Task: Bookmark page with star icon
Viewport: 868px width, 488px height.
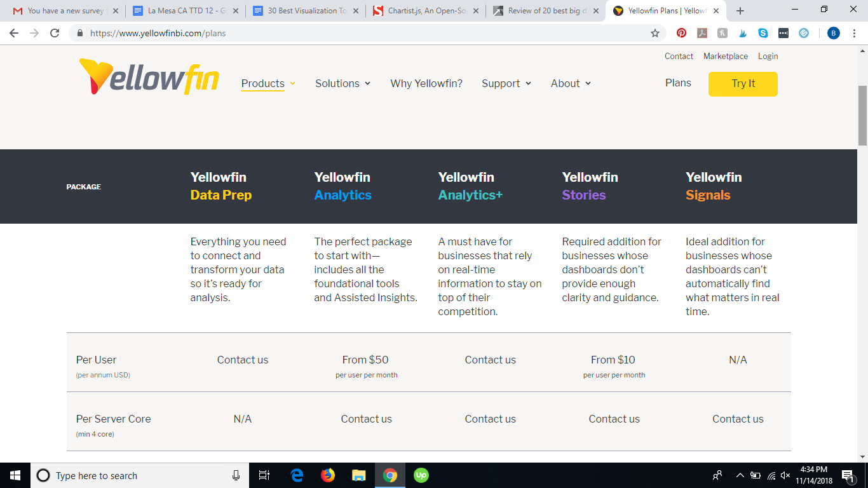Action: click(x=655, y=33)
